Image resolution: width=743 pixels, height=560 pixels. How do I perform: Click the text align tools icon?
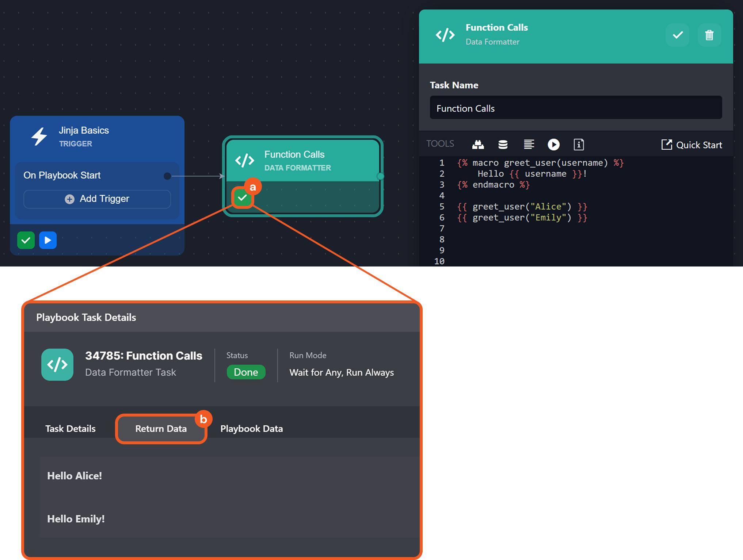(529, 145)
